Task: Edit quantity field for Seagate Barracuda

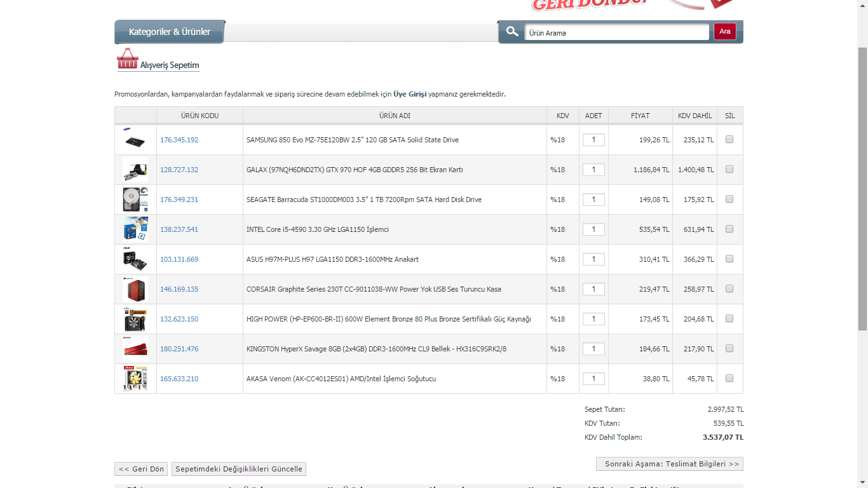Action: point(593,200)
